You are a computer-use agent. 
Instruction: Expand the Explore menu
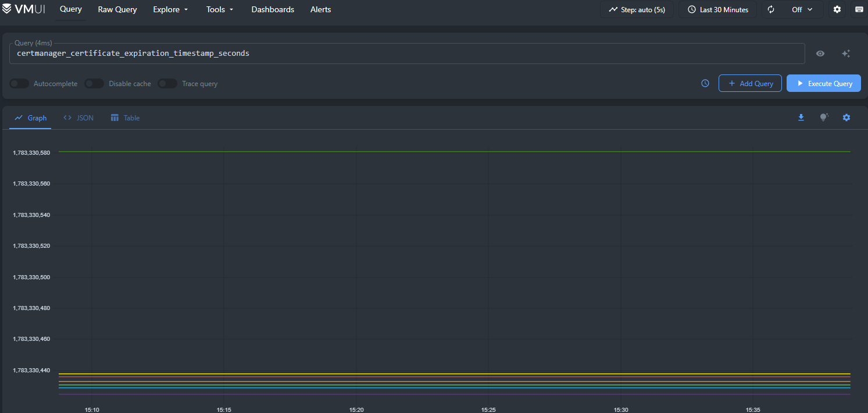[170, 9]
